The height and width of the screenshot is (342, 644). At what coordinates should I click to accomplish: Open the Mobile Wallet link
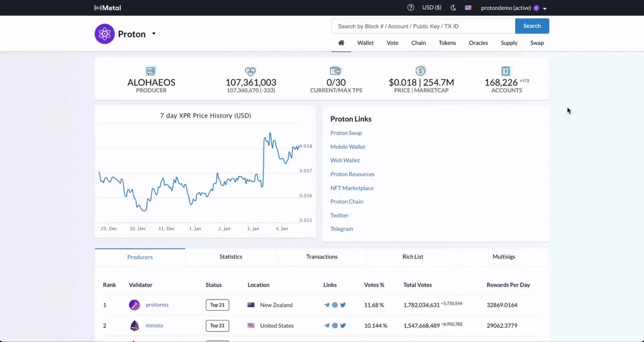point(348,147)
